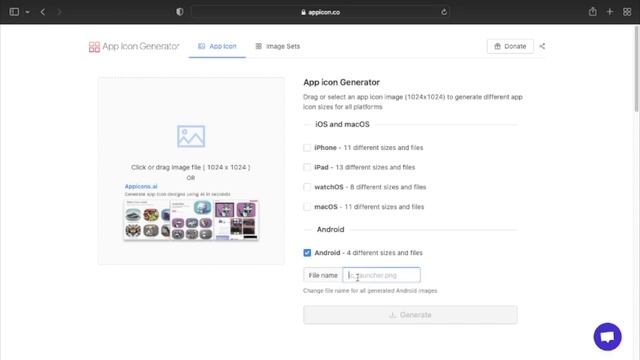Click the Android File name input field
This screenshot has height=360, width=640.
(x=382, y=275)
